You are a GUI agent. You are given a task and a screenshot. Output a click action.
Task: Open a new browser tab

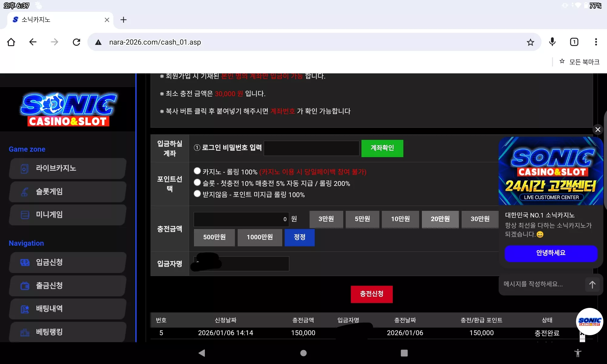[x=123, y=20]
